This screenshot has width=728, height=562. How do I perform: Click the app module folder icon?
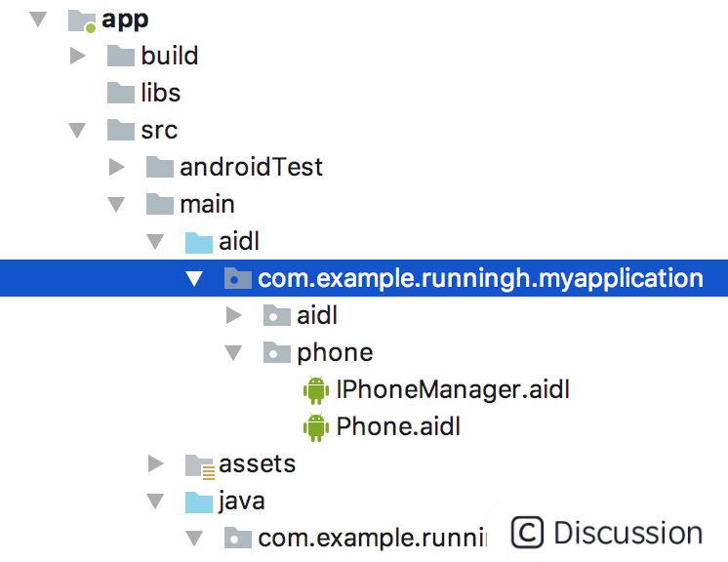(82, 21)
